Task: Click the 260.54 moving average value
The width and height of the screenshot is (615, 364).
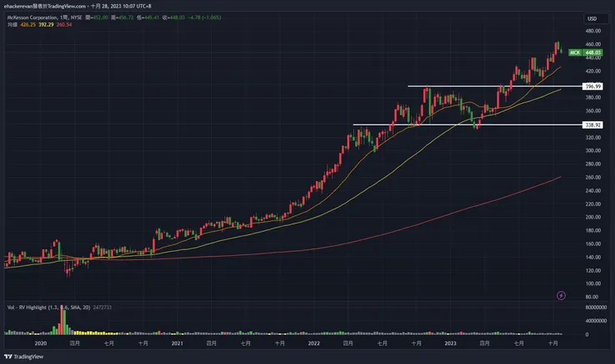Action: click(64, 25)
